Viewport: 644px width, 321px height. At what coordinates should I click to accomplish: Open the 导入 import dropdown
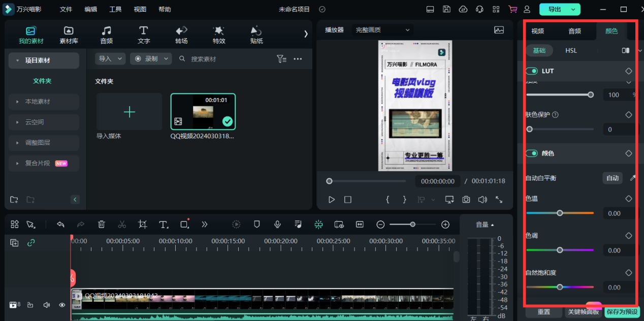110,59
